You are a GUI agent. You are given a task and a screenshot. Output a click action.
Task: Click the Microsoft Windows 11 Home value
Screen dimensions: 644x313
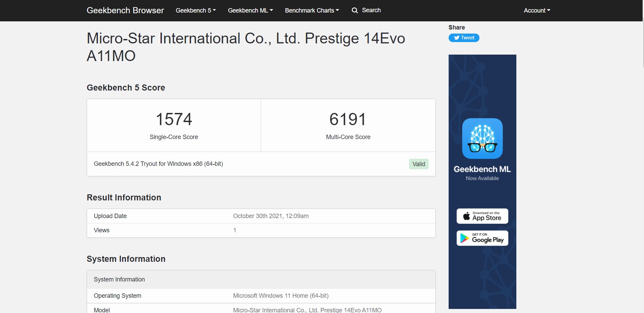(280, 296)
